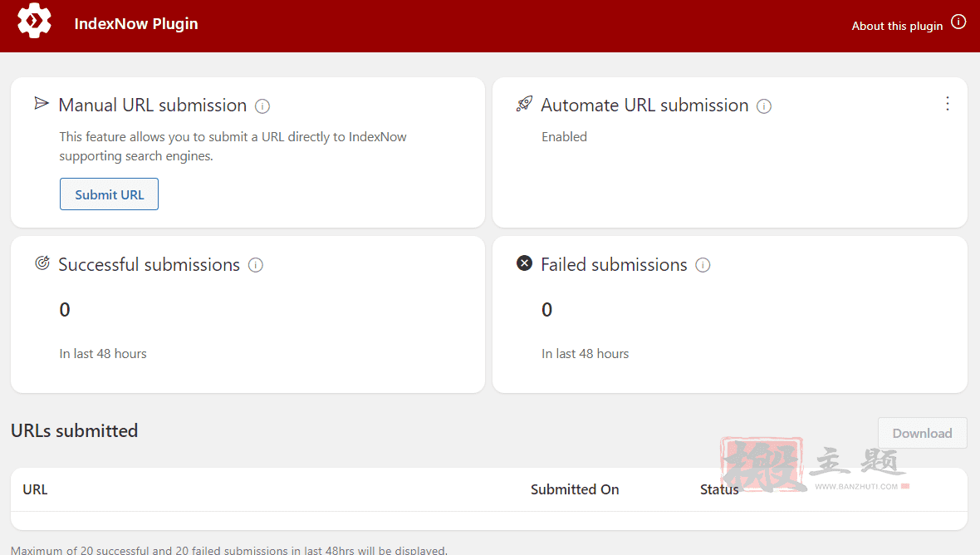Click the Submitted On column header

[575, 489]
